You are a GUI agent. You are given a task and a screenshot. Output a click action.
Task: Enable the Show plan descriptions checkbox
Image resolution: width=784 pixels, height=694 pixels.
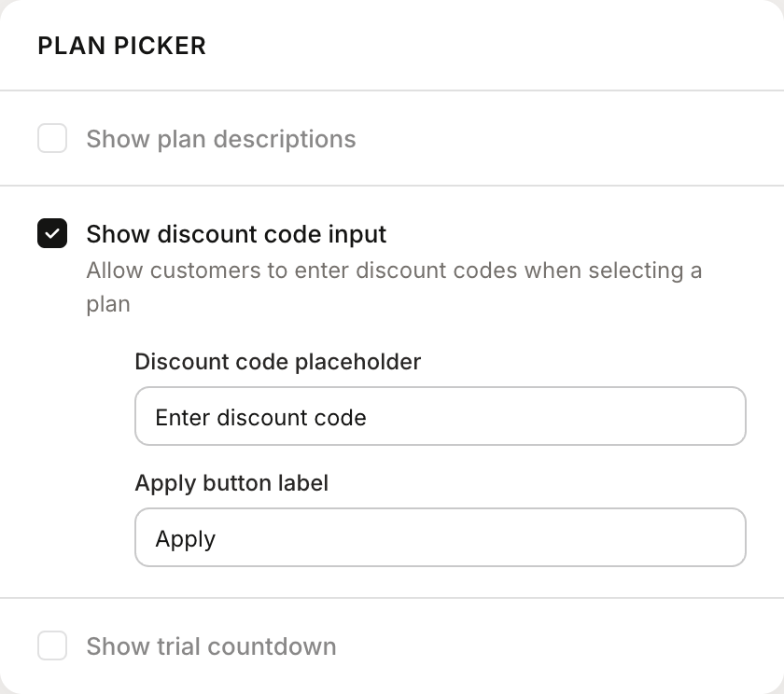52,138
